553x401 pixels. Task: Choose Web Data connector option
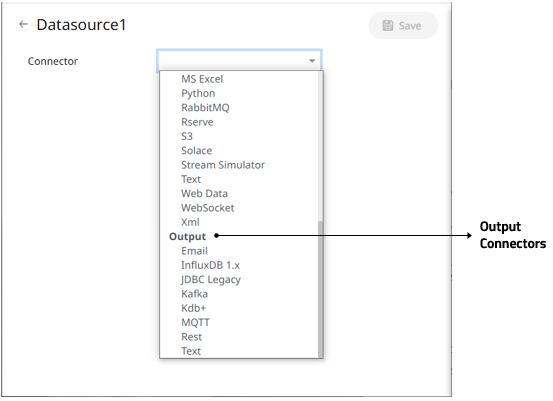click(205, 194)
